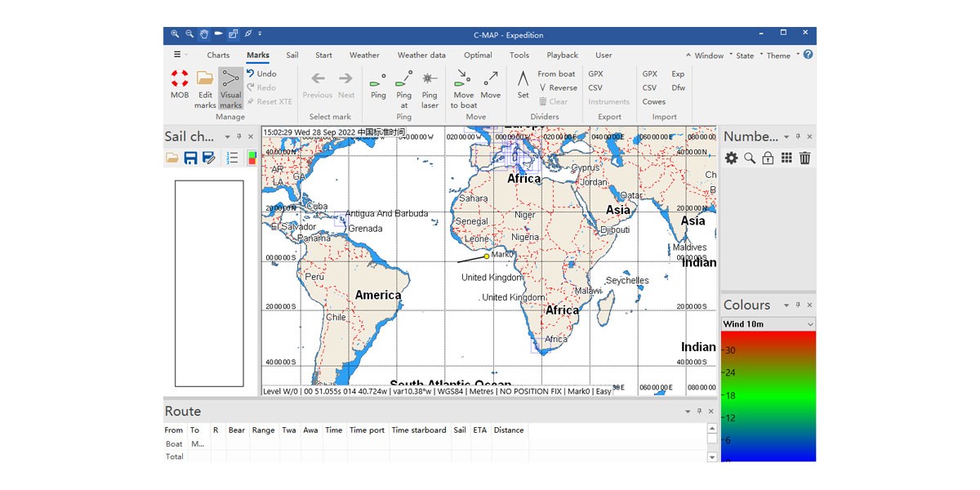Open Edit marks folder icon

[x=205, y=78]
